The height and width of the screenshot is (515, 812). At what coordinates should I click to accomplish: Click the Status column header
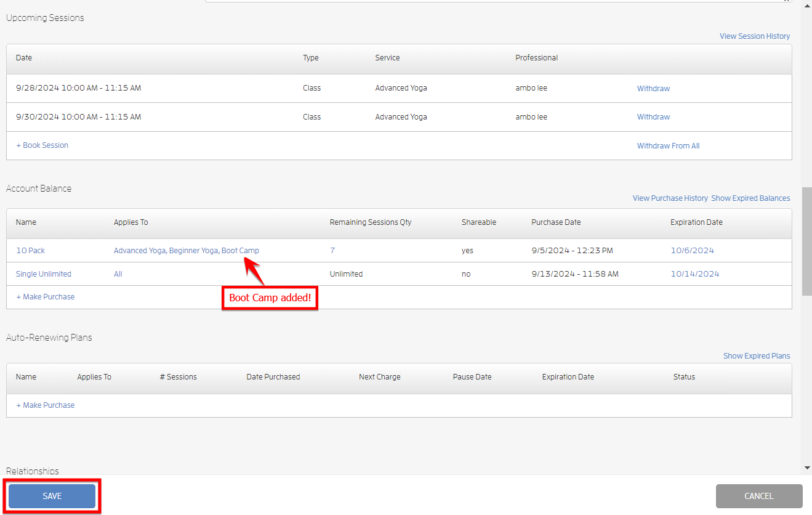click(684, 377)
